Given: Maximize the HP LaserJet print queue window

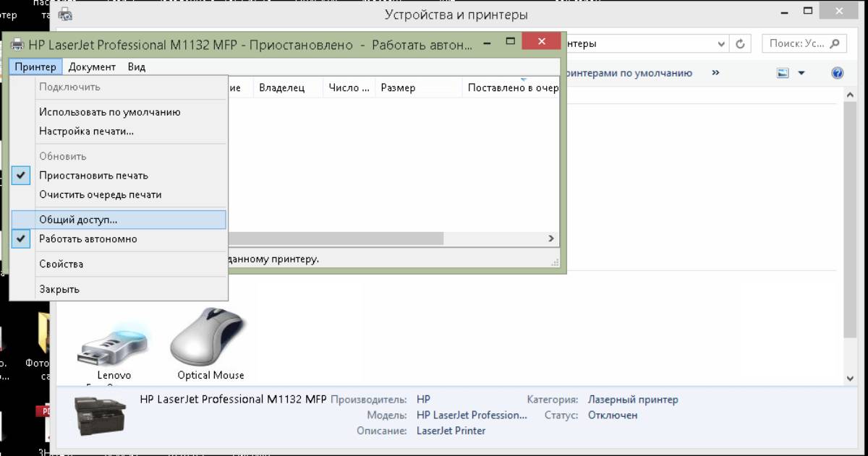Looking at the screenshot, I should 511,42.
